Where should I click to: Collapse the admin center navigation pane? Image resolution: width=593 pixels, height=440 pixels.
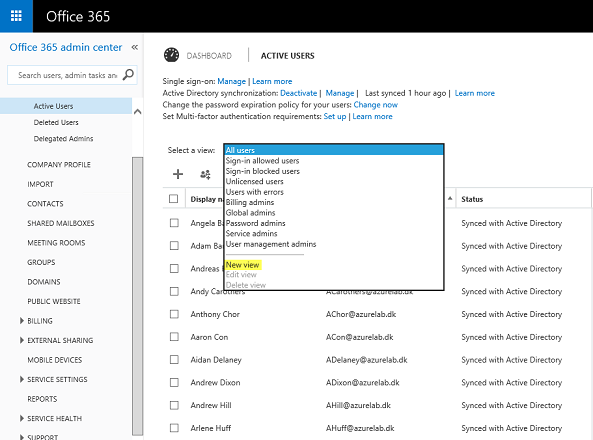pyautogui.click(x=135, y=47)
